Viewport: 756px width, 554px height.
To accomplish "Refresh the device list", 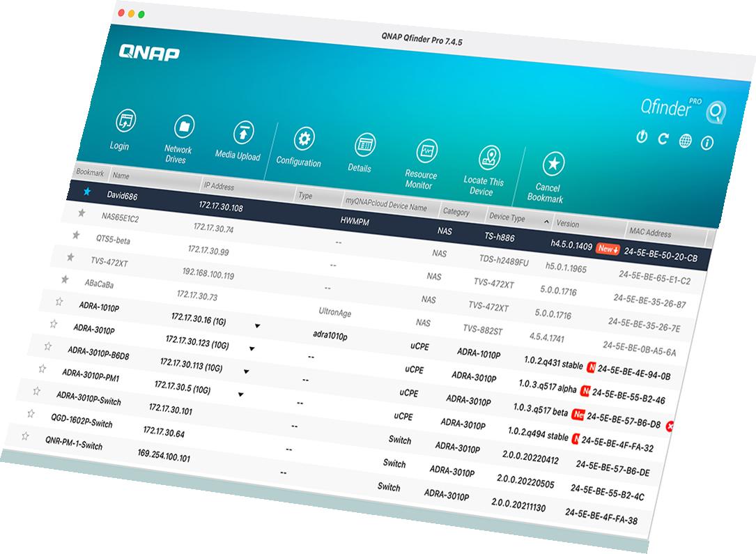I will 663,139.
